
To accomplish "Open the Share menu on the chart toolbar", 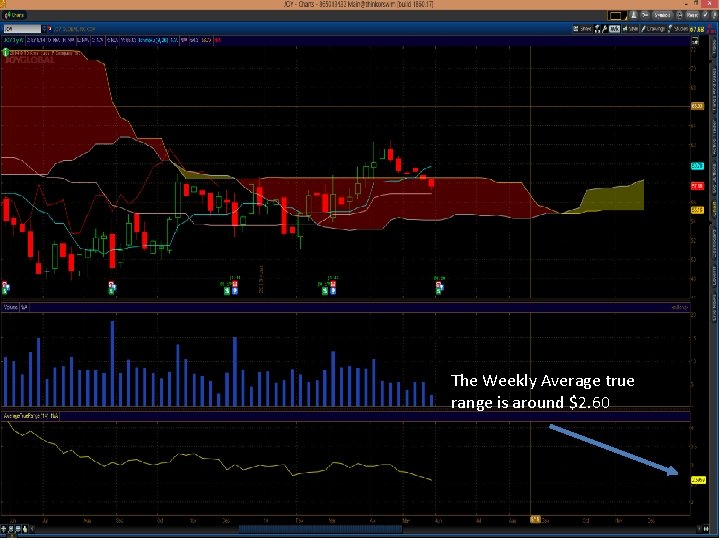I will point(582,29).
